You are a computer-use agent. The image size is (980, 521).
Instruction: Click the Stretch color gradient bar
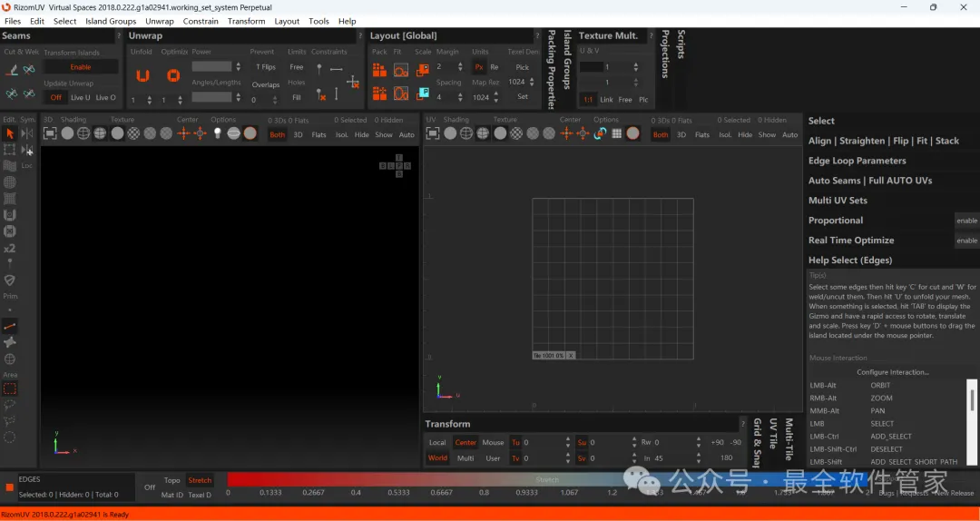pyautogui.click(x=547, y=480)
